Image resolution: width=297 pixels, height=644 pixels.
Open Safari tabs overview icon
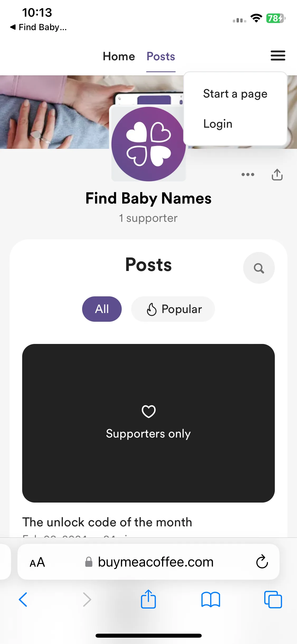click(x=273, y=599)
